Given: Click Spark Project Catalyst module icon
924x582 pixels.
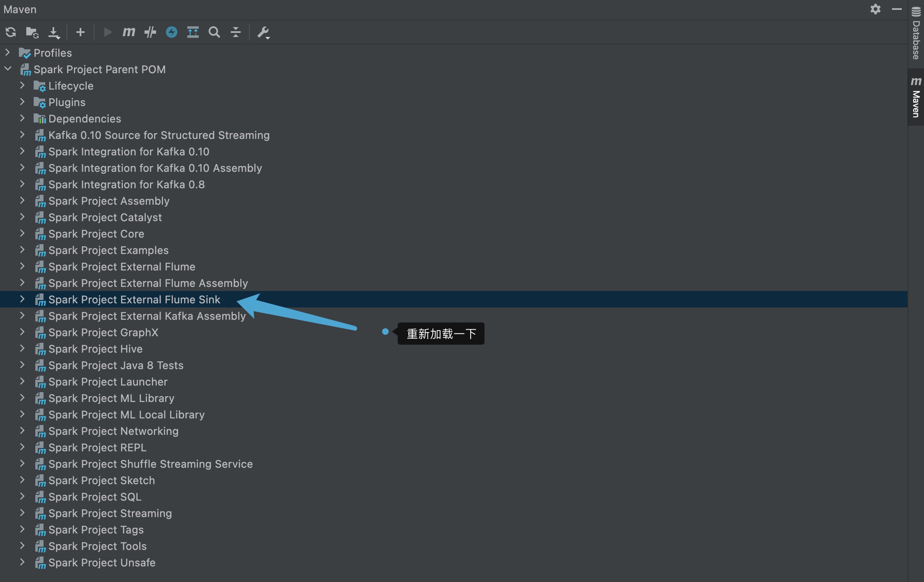Looking at the screenshot, I should coord(40,217).
